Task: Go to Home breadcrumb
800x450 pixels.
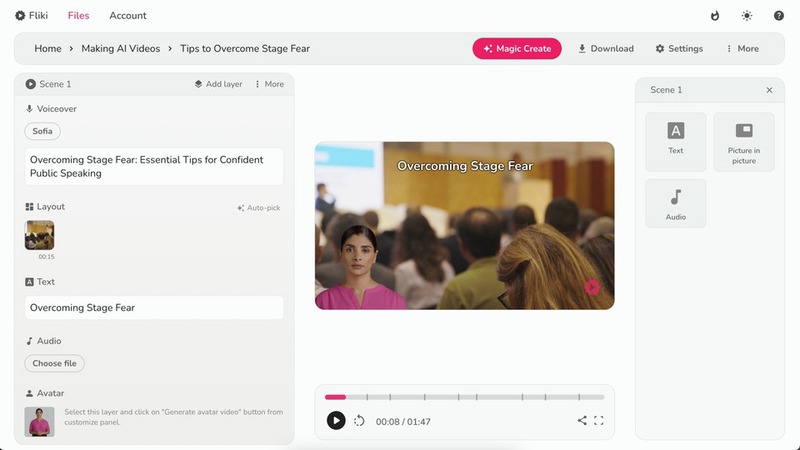Action: tap(48, 48)
